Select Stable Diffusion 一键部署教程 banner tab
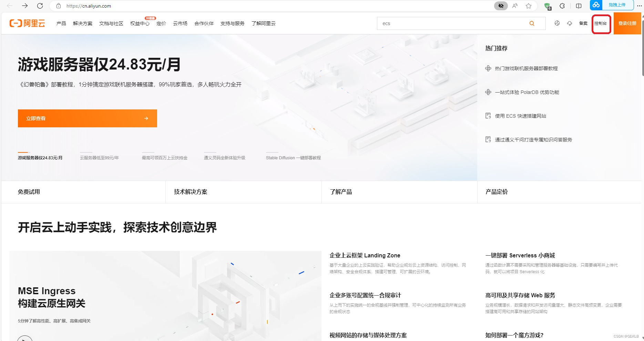644x341 pixels. tap(294, 158)
